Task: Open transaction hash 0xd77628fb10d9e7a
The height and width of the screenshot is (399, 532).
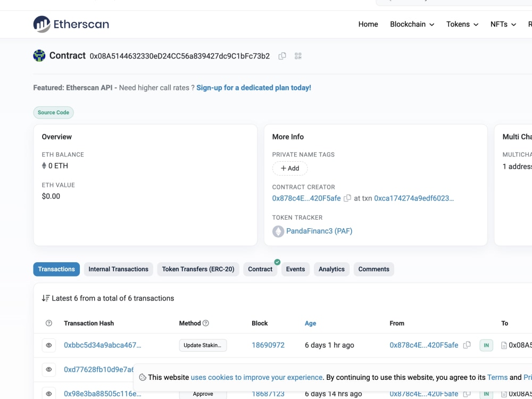Action: pos(99,369)
